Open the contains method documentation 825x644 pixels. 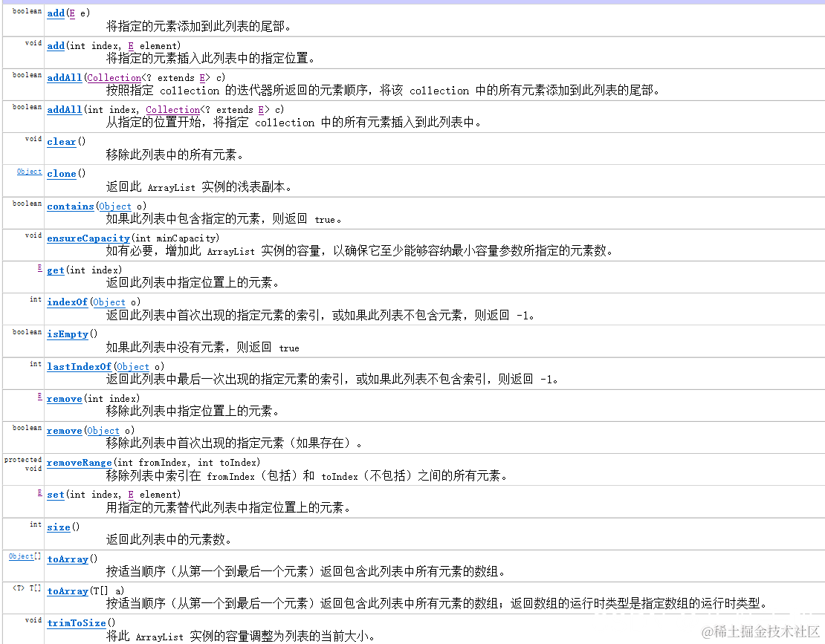point(70,206)
